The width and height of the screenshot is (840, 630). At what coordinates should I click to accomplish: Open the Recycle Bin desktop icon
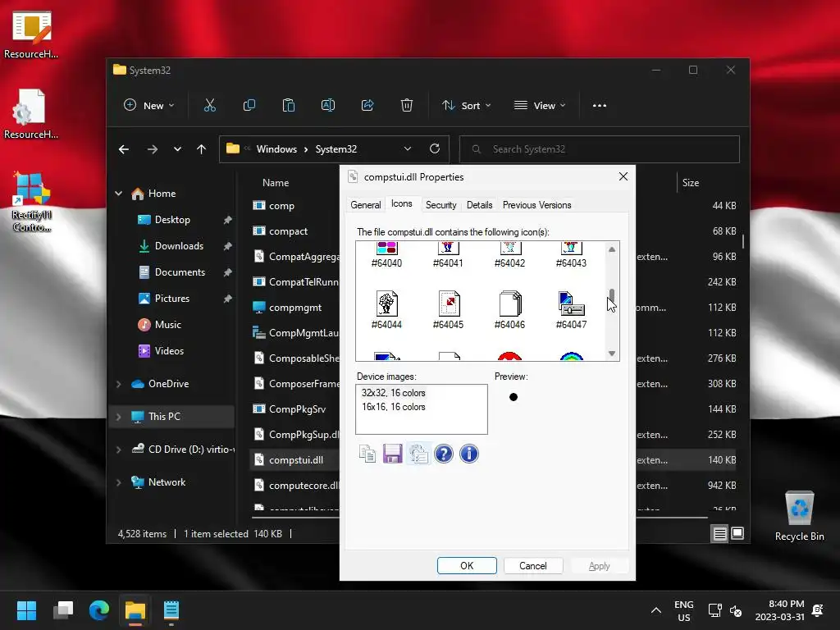[x=799, y=515]
